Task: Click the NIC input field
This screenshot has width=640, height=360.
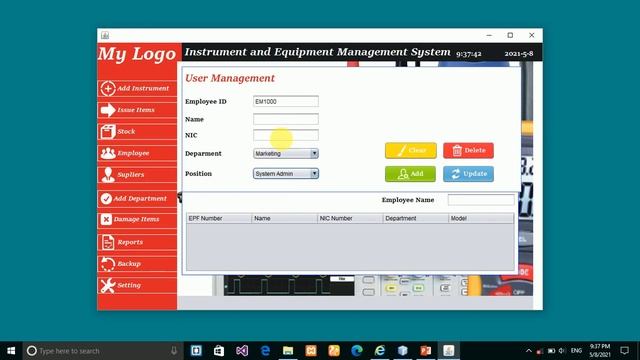Action: tap(286, 135)
